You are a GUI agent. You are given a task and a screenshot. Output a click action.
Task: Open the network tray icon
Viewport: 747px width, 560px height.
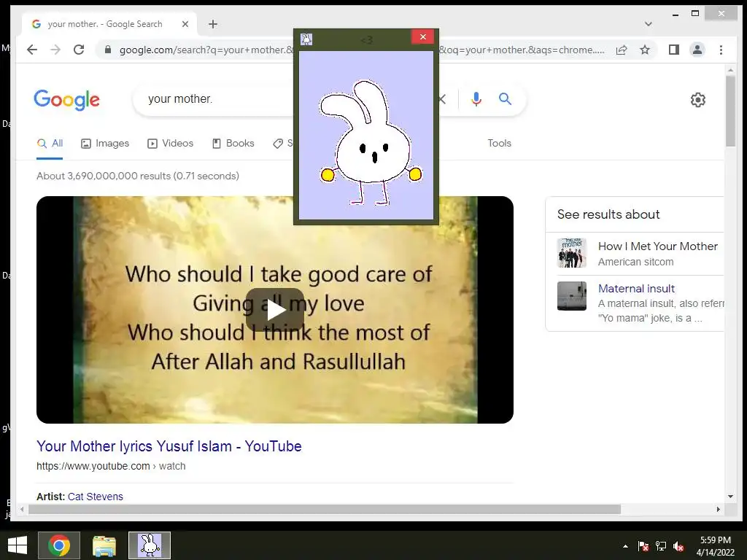(661, 546)
